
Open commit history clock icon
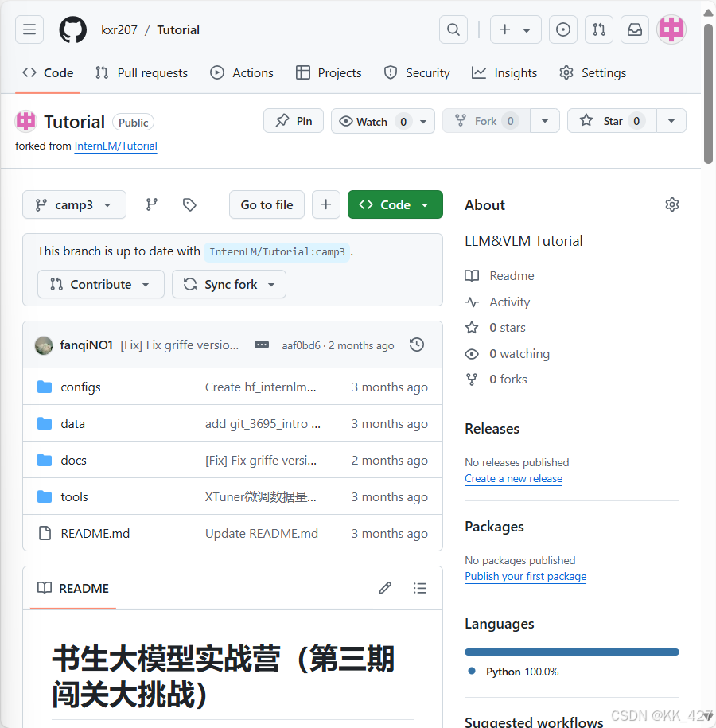coord(417,345)
